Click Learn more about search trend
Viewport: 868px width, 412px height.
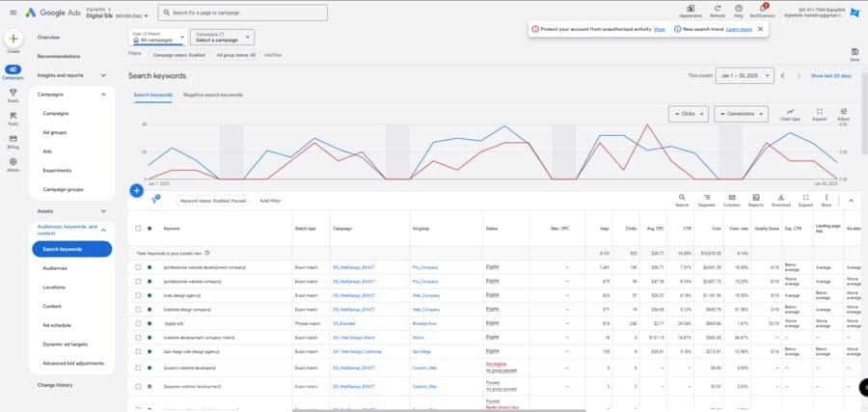[x=739, y=29]
